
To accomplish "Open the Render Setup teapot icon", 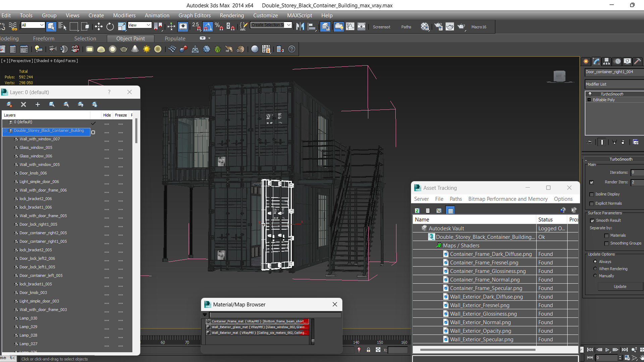I will 438,26.
